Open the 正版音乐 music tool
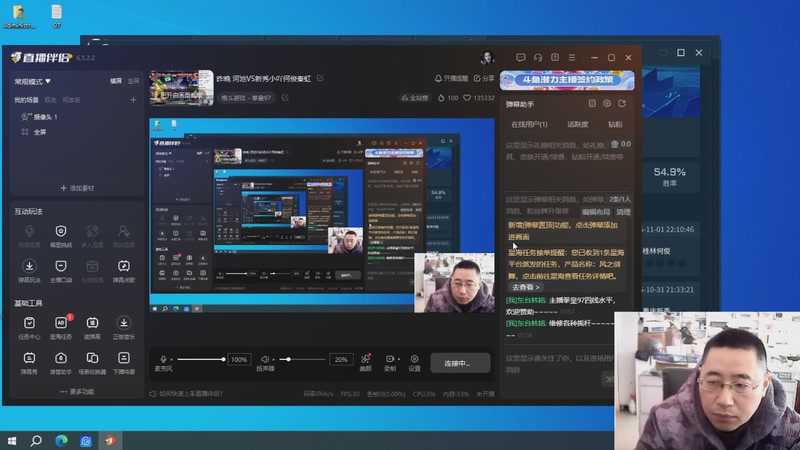This screenshot has width=800, height=450. (123, 327)
